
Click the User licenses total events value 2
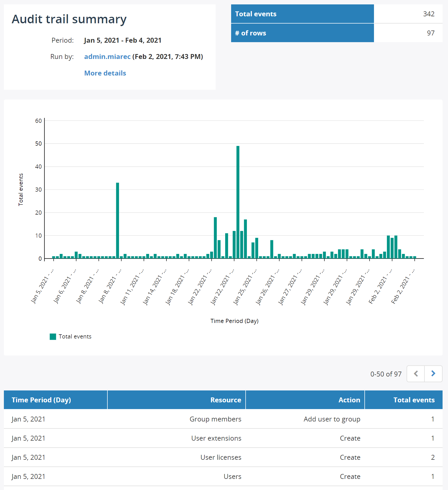coord(433,457)
